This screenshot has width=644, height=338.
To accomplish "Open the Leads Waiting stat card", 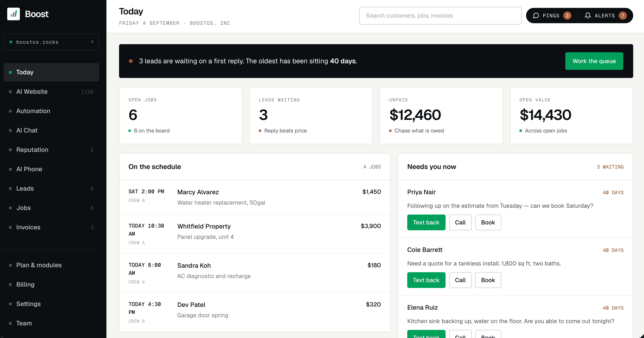I will click(x=311, y=115).
